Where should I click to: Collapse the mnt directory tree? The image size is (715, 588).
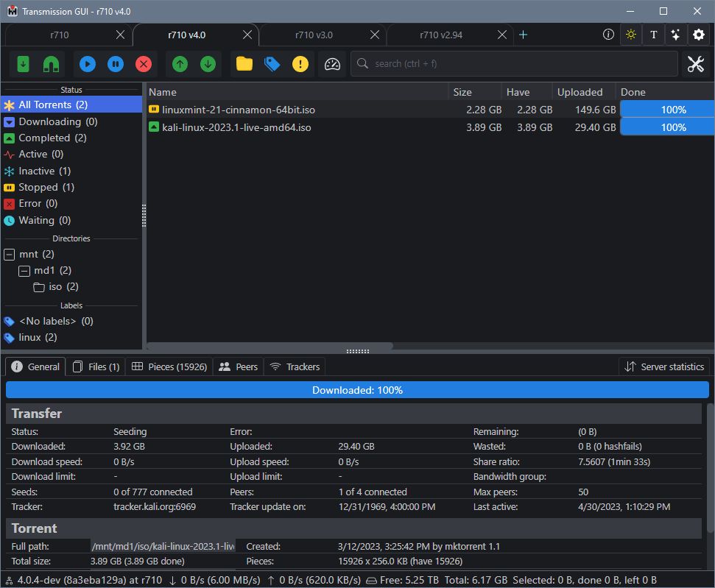click(x=10, y=254)
